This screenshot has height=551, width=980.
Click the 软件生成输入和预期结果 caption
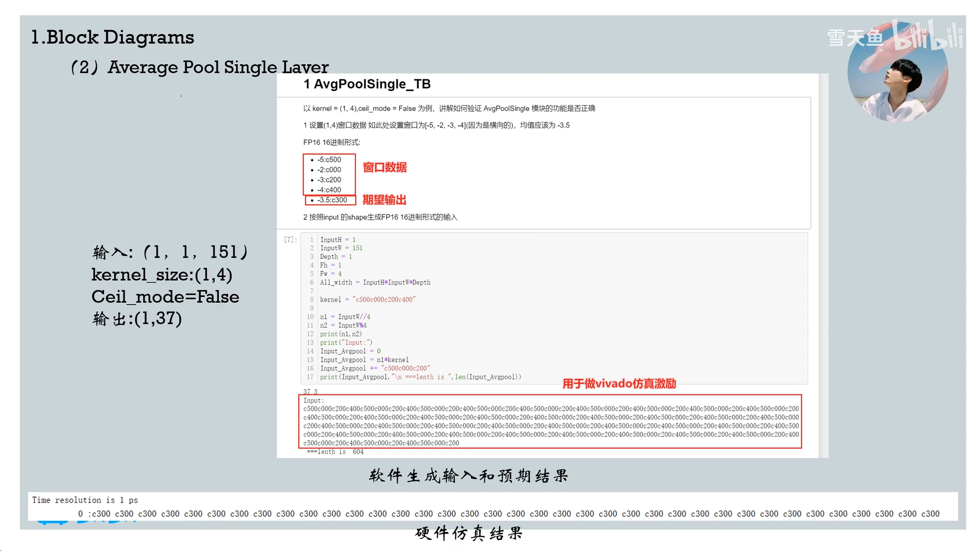(x=469, y=476)
